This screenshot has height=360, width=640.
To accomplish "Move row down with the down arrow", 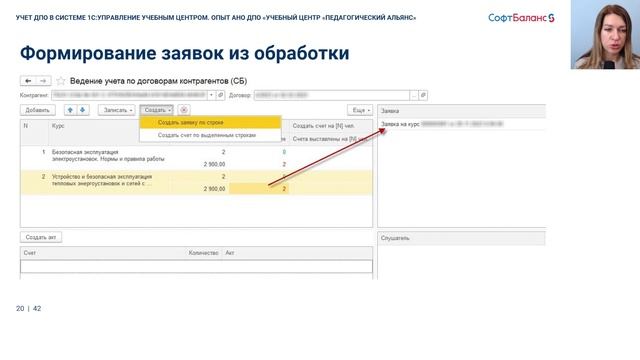I will [83, 110].
